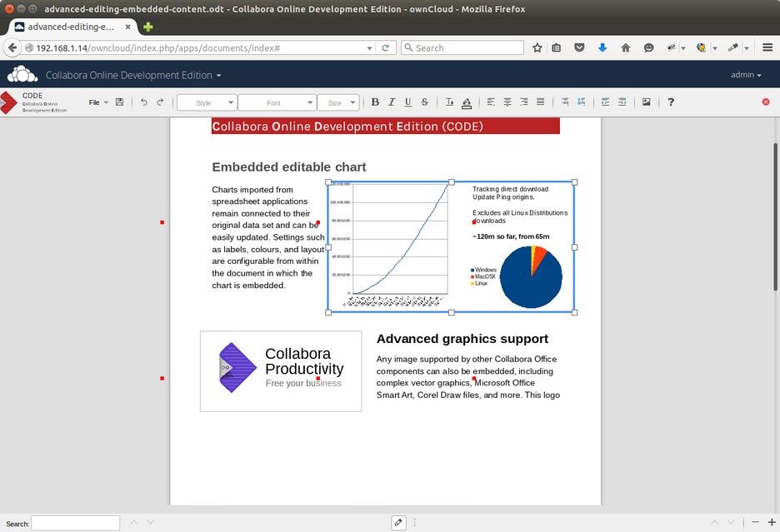Align text to the right
Image resolution: width=780 pixels, height=532 pixels.
tap(524, 102)
